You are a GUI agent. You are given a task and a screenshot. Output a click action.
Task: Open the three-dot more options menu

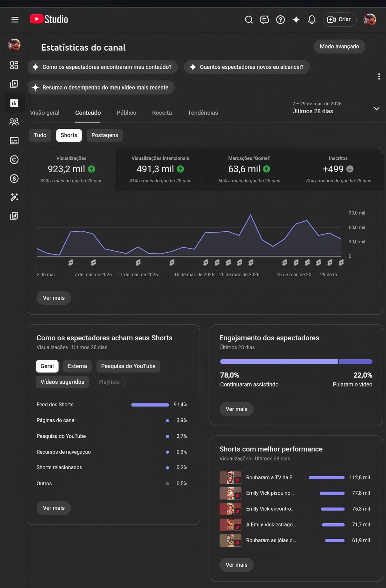[x=379, y=76]
